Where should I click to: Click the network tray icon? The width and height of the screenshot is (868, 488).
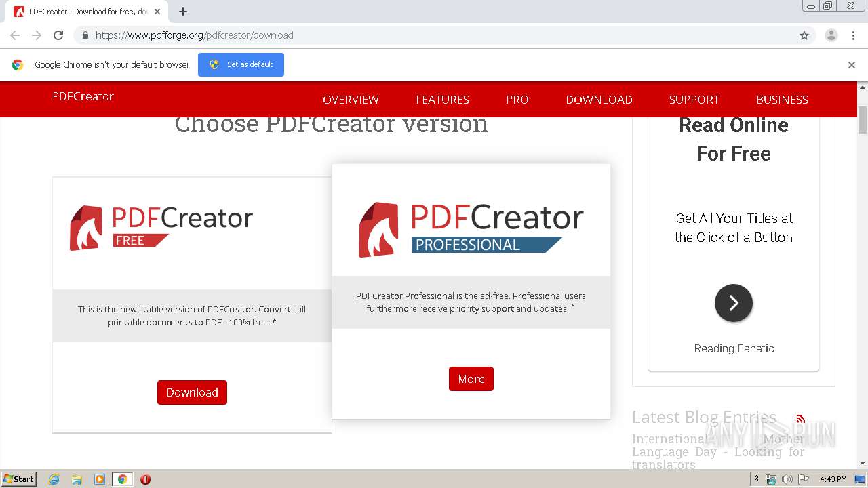click(x=771, y=479)
